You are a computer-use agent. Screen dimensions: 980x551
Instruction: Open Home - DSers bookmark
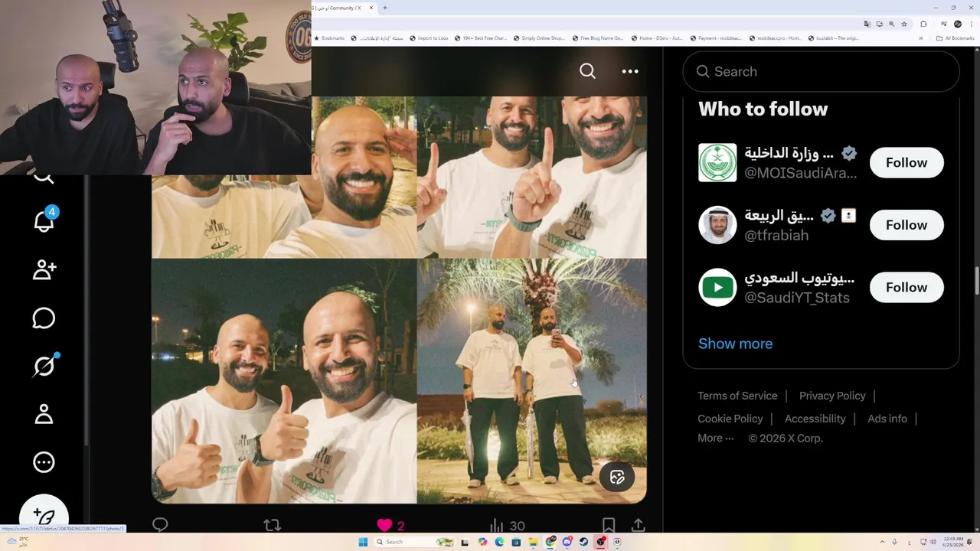click(657, 38)
